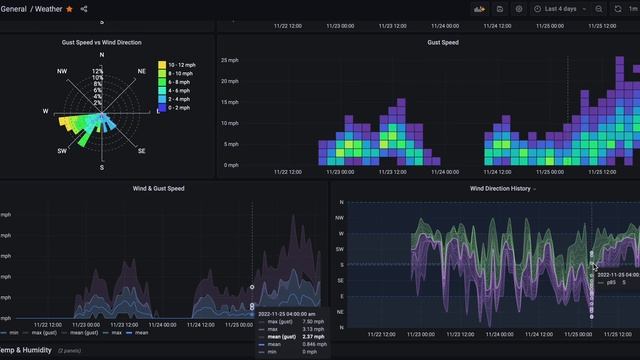Click the "2.37 mph" mean (gust) value

[313, 337]
